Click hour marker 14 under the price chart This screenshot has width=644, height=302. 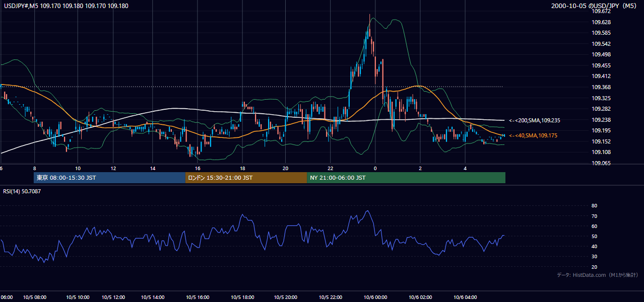pos(154,169)
